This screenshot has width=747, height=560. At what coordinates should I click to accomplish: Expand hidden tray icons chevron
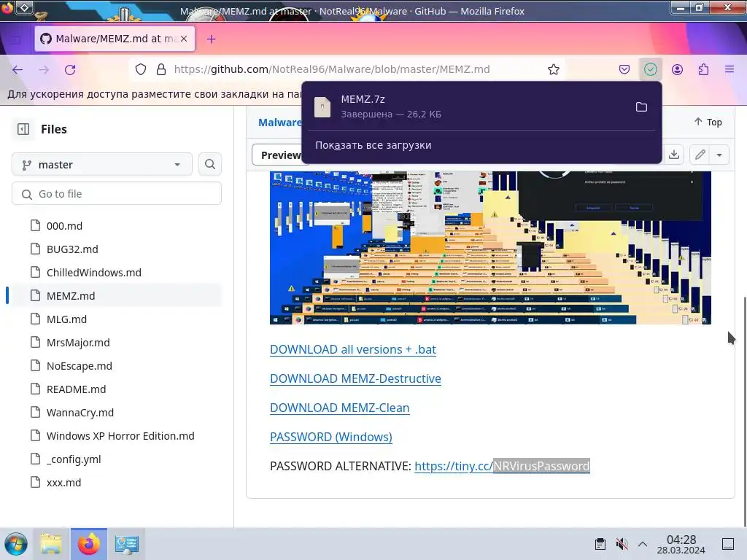click(642, 544)
